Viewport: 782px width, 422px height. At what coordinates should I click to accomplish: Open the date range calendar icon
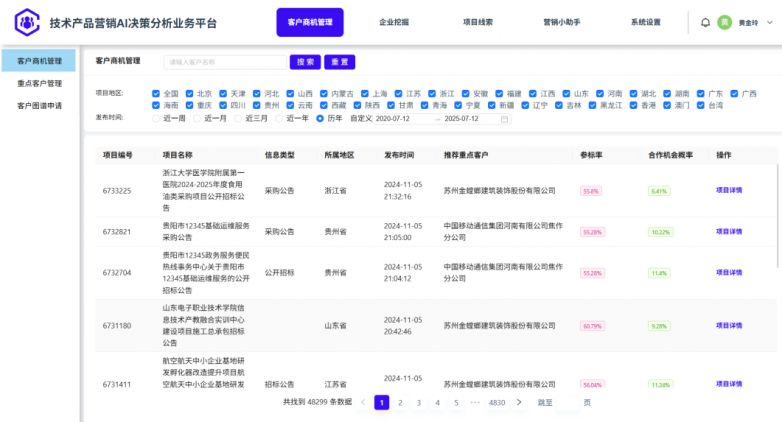505,118
